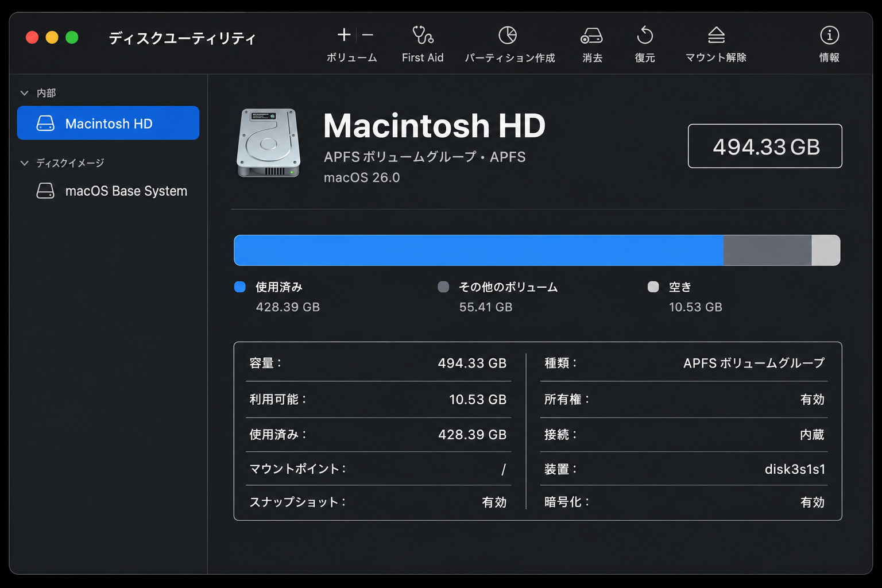Screen dimensions: 882x588
Task: Click the 所有権 value 有効
Action: 813,399
